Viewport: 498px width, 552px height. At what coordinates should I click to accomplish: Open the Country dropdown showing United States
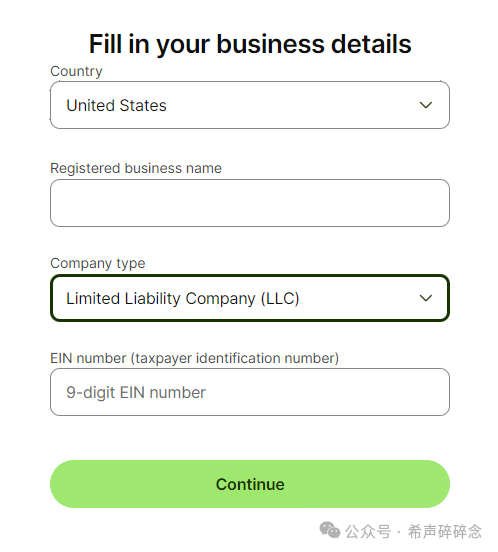[x=250, y=105]
